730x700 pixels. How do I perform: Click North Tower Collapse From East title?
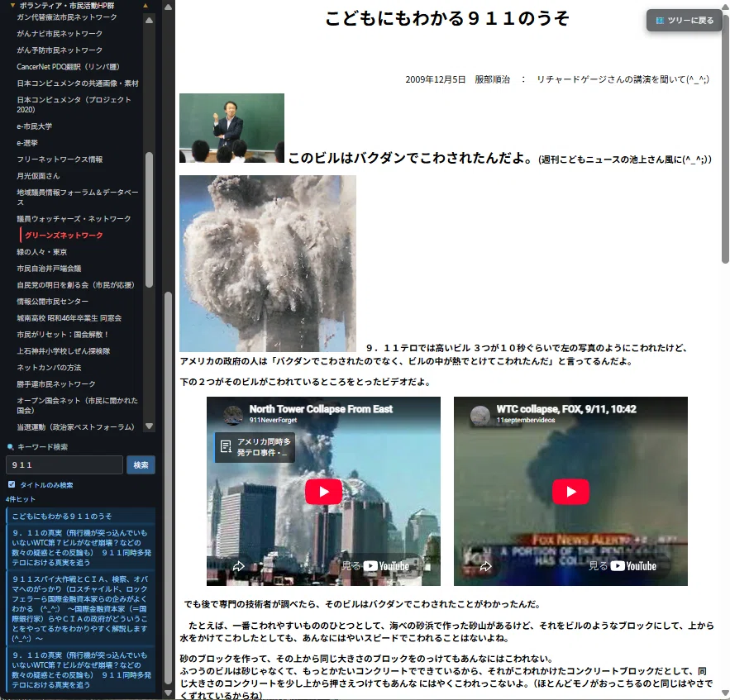(x=321, y=409)
